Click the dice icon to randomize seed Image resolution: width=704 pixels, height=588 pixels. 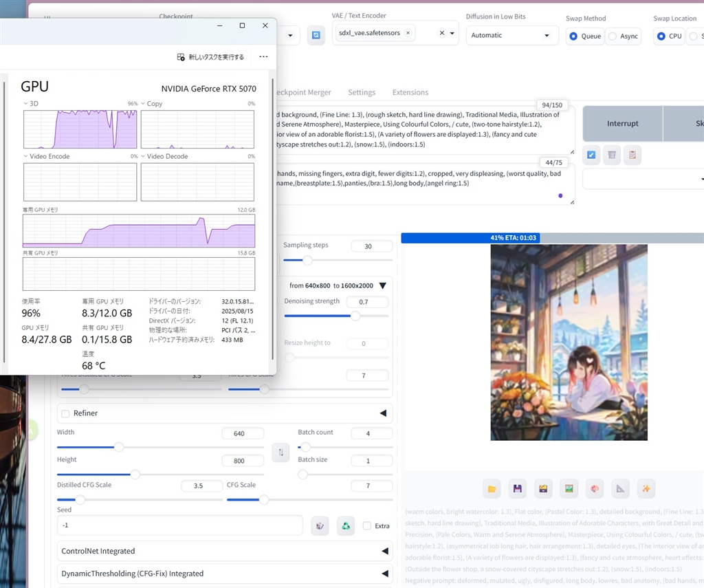(320, 525)
